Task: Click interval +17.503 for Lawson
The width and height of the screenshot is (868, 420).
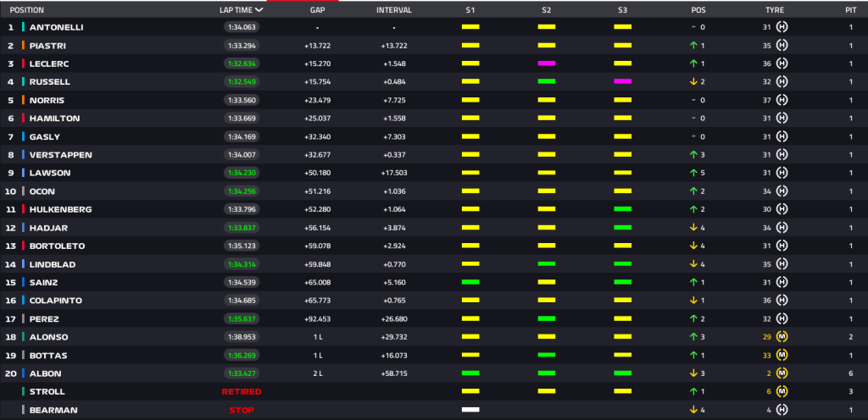Action: [394, 173]
